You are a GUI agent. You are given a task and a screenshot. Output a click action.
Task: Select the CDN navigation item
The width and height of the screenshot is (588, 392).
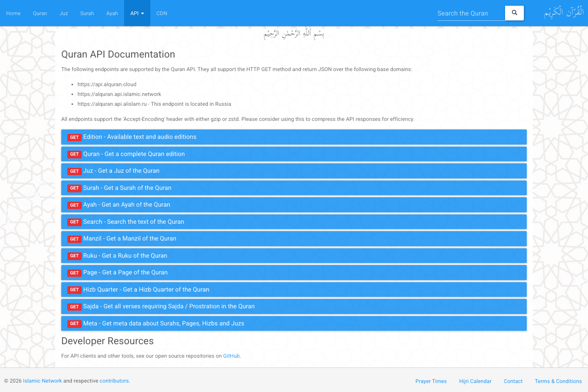coord(162,13)
